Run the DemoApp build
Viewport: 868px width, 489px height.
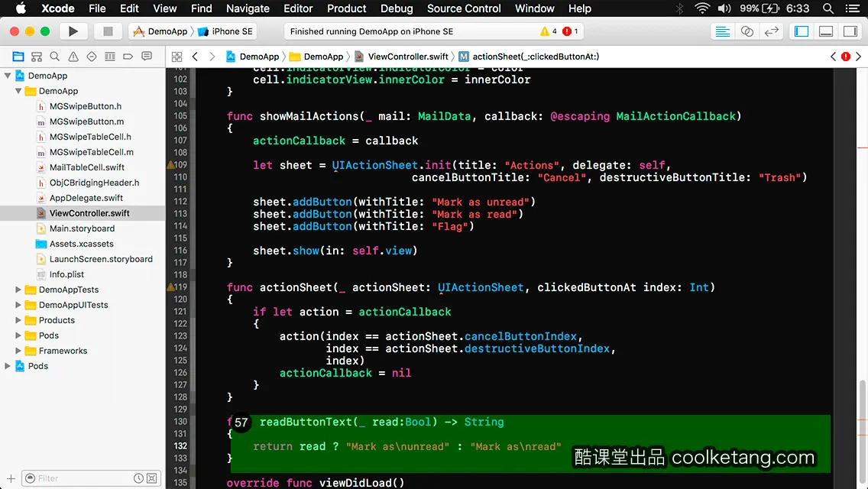[x=73, y=31]
